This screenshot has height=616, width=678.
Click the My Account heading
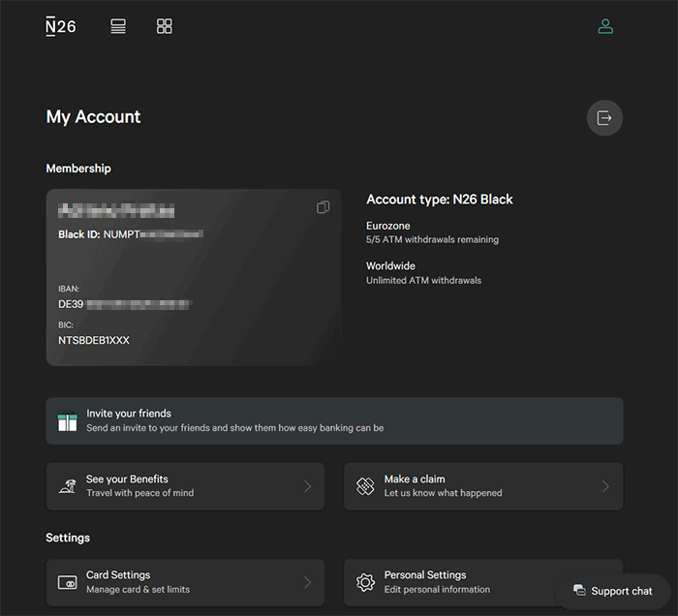tap(93, 117)
